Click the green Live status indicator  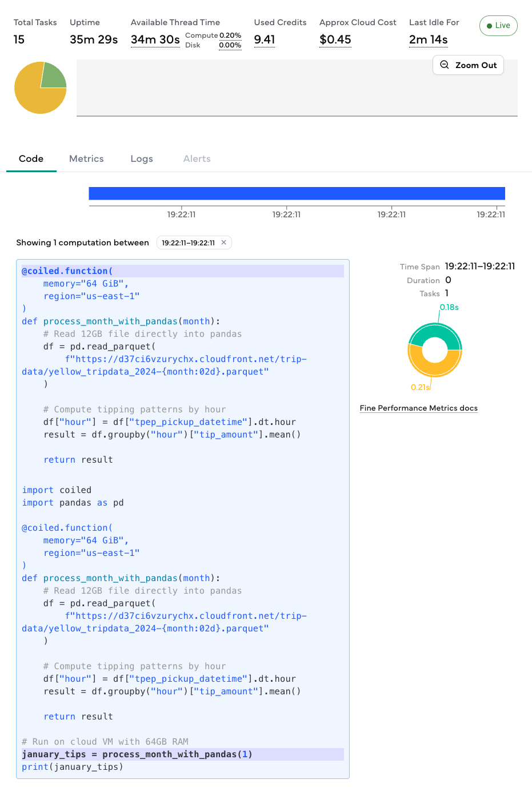tap(498, 26)
